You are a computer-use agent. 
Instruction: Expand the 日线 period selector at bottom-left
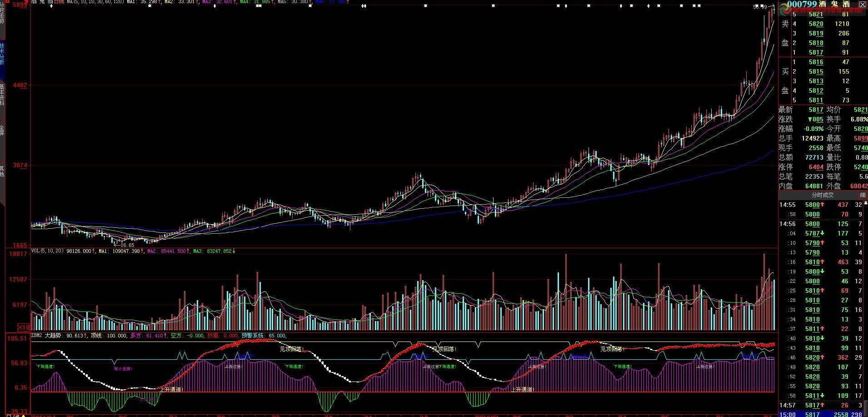pos(14,415)
